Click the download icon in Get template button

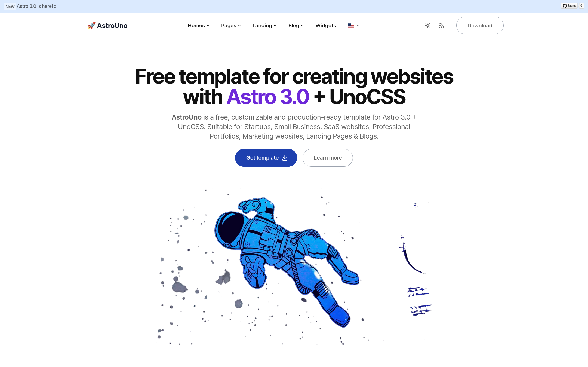pos(285,158)
